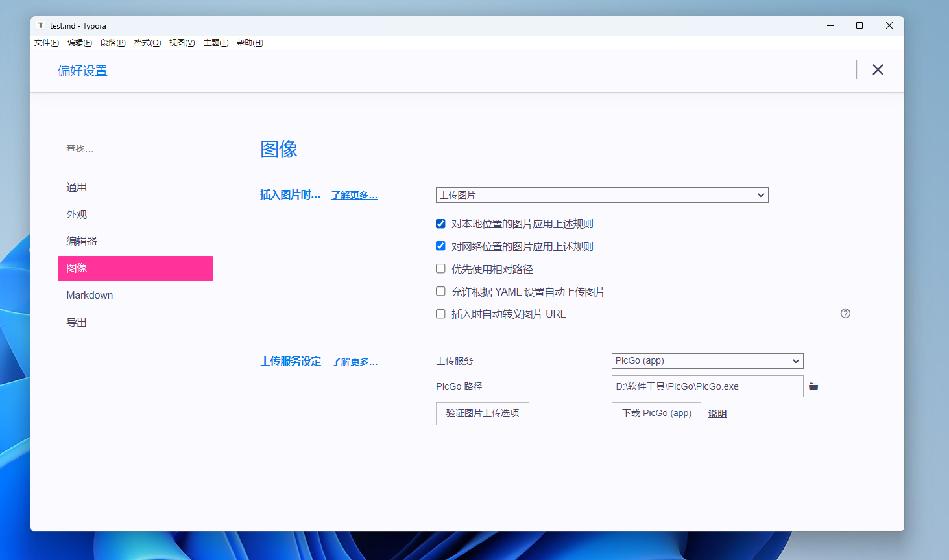
Task: Click the PicGo 路径 label
Action: pyautogui.click(x=459, y=386)
